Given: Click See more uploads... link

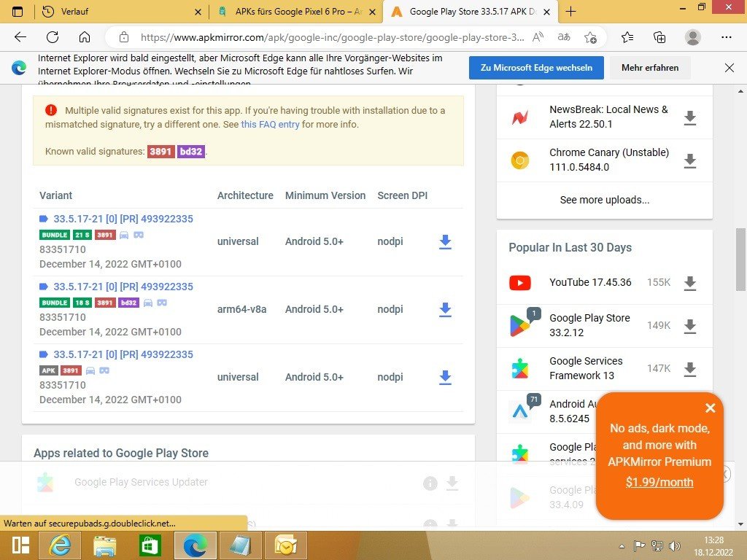Looking at the screenshot, I should coord(605,200).
